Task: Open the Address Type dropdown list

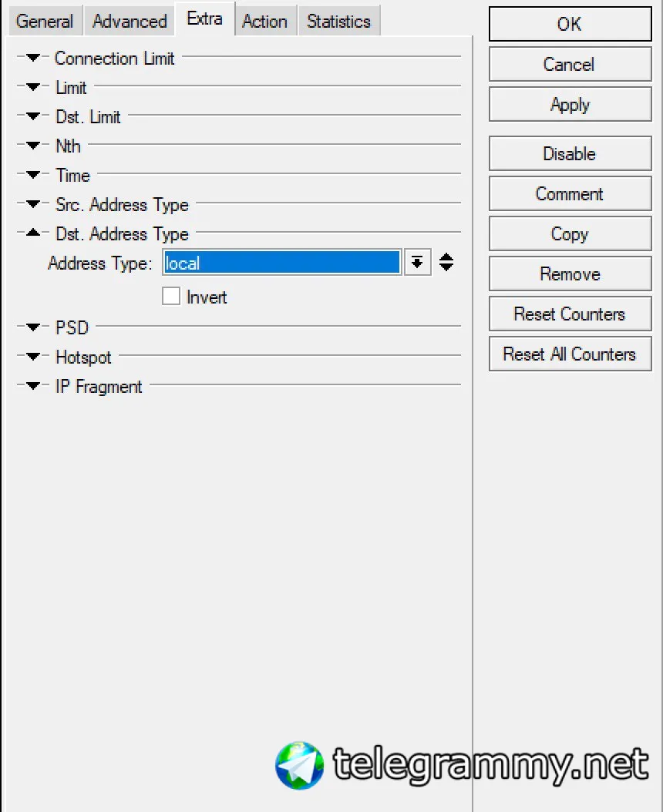Action: [x=417, y=263]
